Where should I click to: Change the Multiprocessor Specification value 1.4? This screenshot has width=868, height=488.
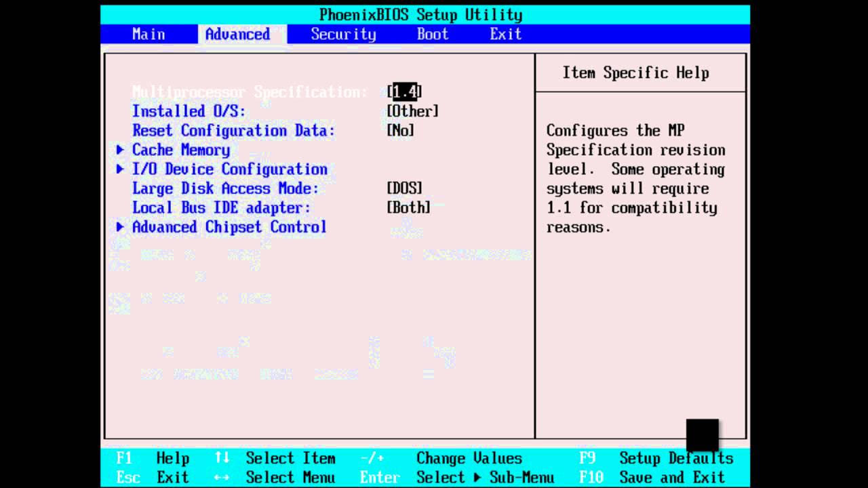pyautogui.click(x=405, y=91)
